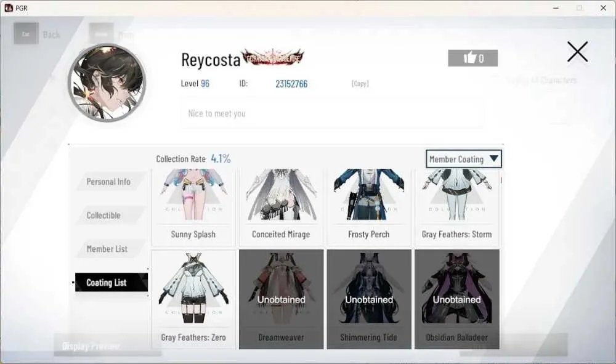Viewport: 616px width, 364px height.
Task: Click the Display Preview button
Action: [x=107, y=346]
